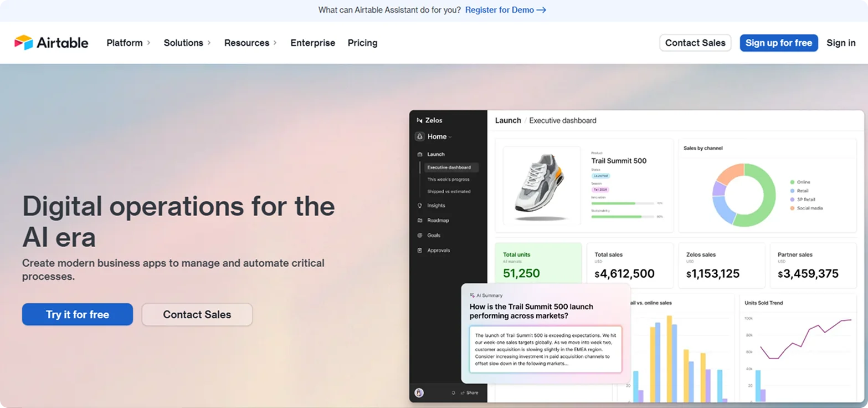
Task: Click the green Online legend swatch
Action: pos(792,182)
